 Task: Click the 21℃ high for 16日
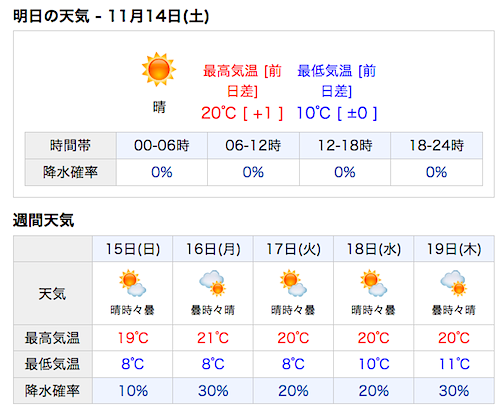point(213,338)
